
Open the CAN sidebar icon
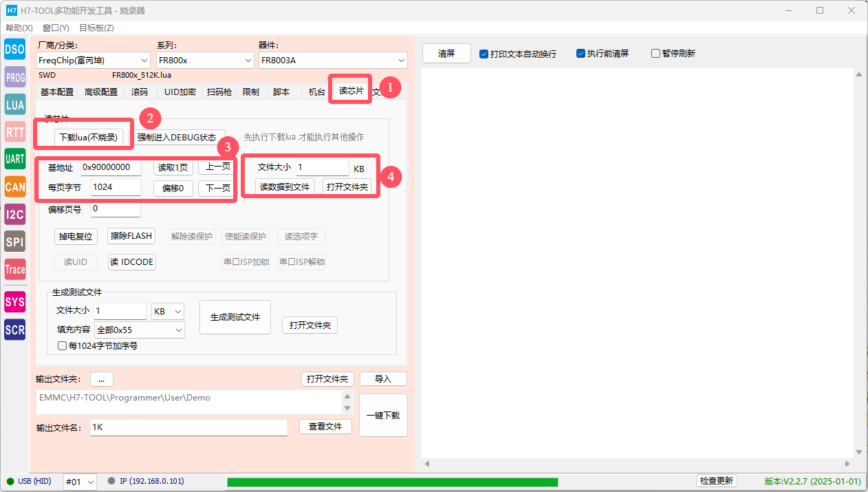(14, 186)
